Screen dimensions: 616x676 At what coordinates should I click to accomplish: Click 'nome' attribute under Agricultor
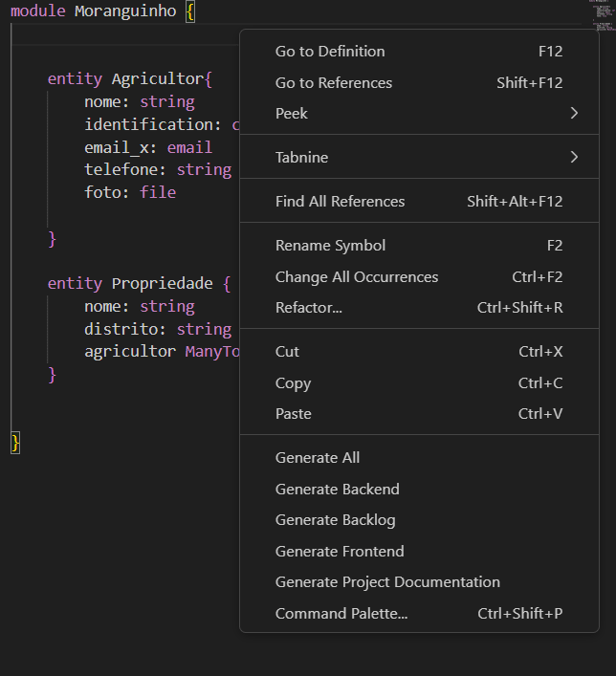pyautogui.click(x=102, y=101)
